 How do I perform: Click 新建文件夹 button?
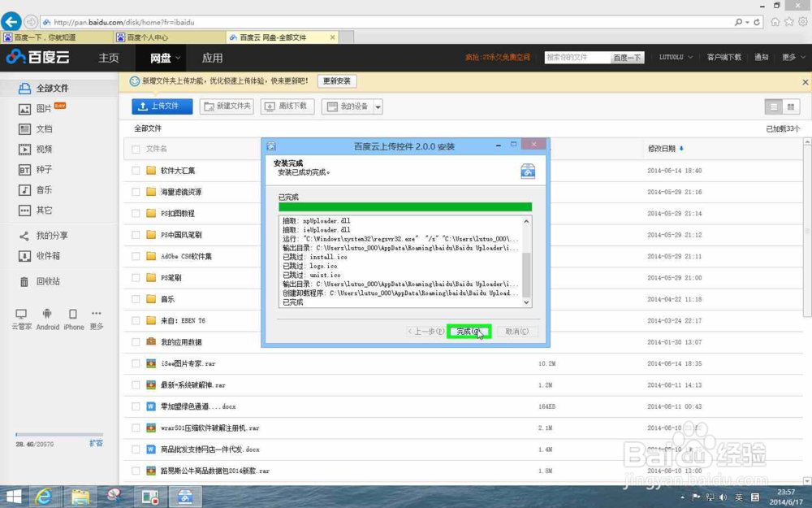pos(227,106)
